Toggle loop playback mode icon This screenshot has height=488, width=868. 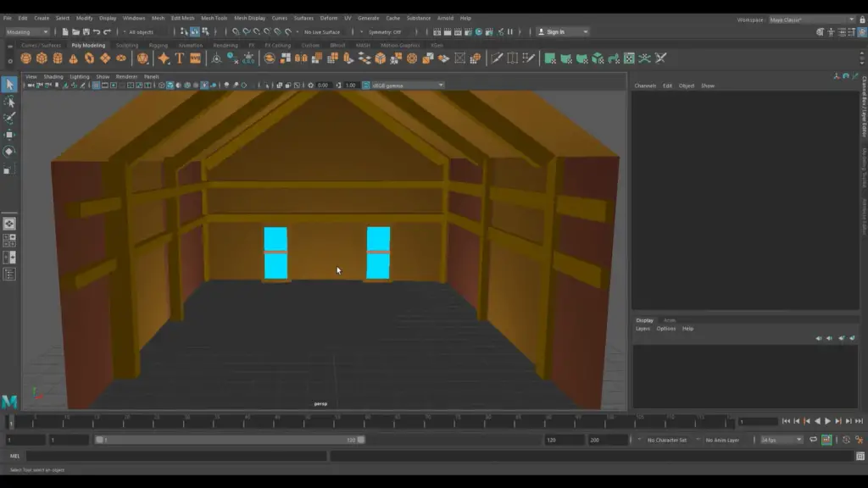pos(813,440)
